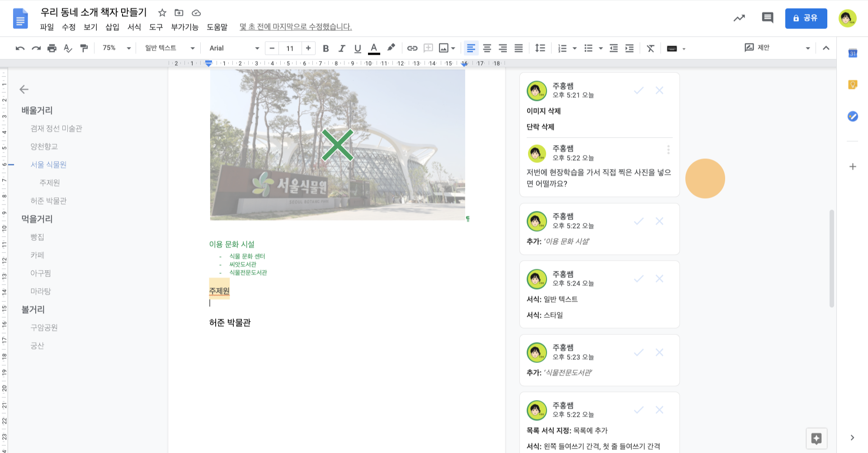Viewport: 868px width, 453px height.
Task: Decrease indent
Action: click(x=613, y=48)
